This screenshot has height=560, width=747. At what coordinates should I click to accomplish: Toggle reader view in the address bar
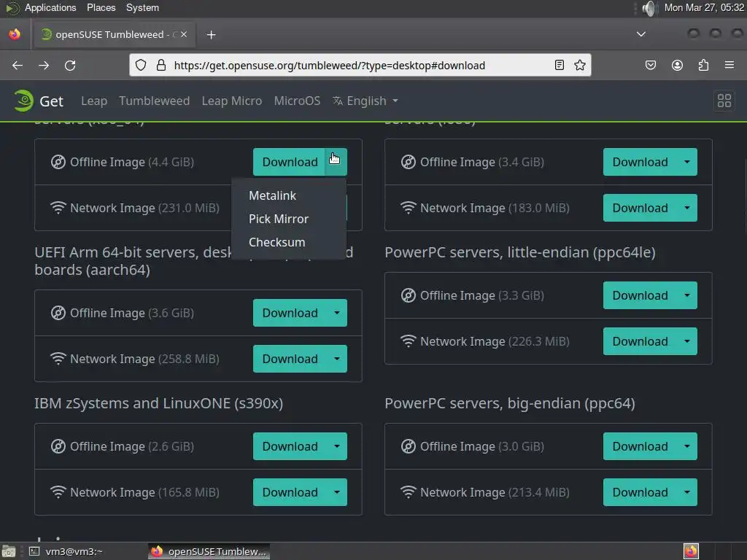click(560, 65)
